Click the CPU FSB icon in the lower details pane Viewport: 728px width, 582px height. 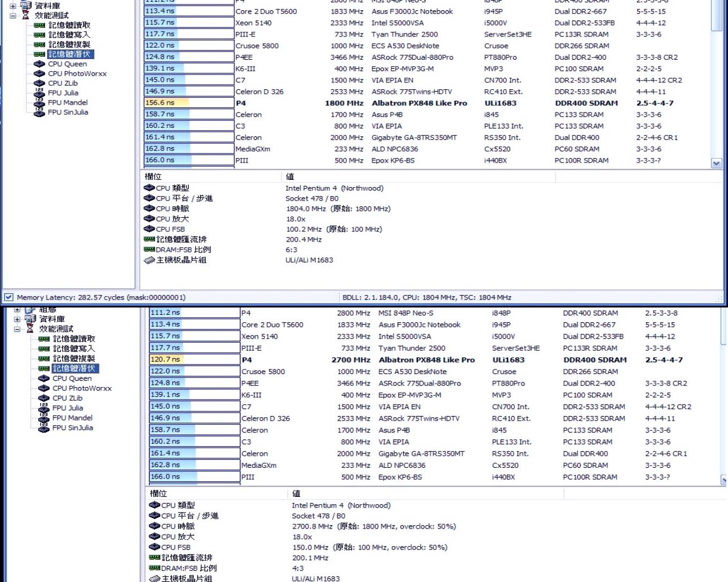(155, 547)
